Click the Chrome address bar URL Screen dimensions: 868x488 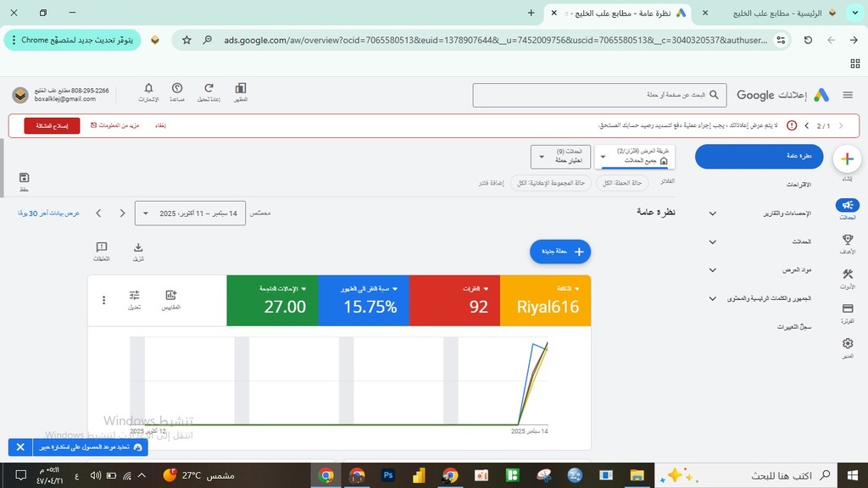pos(495,40)
